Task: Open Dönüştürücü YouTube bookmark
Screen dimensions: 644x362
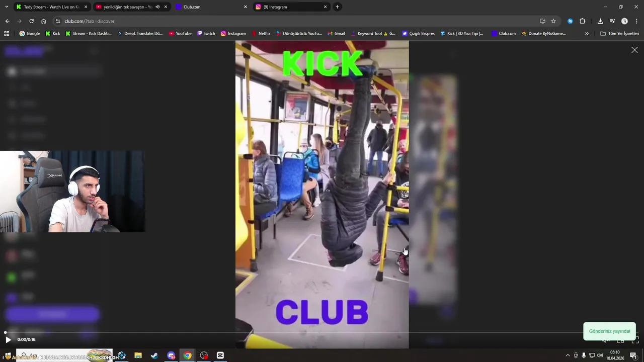Action: pos(299,34)
